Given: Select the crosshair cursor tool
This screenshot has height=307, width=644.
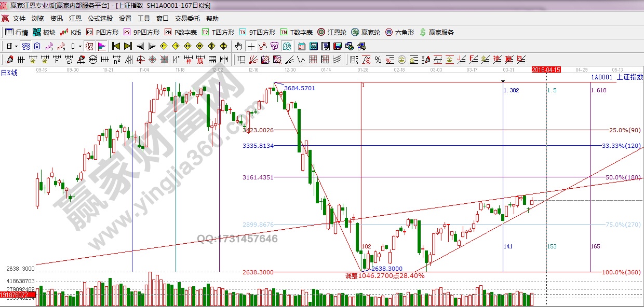Looking at the screenshot, I should tap(251, 46).
